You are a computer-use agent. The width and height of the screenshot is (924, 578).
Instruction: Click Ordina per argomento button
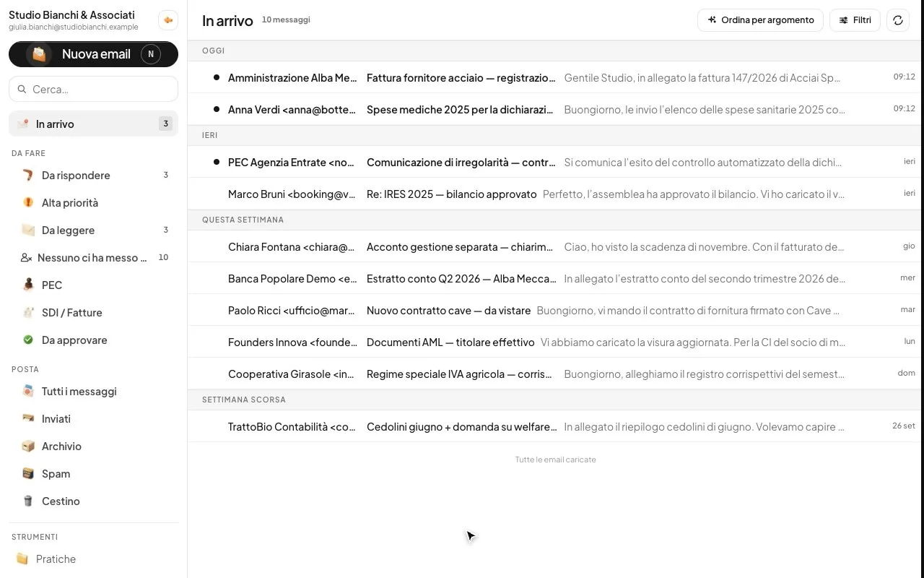[760, 20]
